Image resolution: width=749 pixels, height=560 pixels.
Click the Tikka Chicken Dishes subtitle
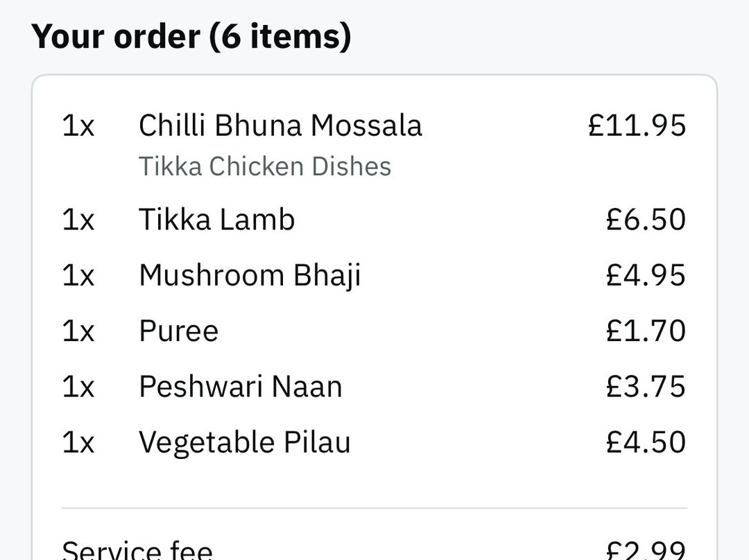(265, 167)
